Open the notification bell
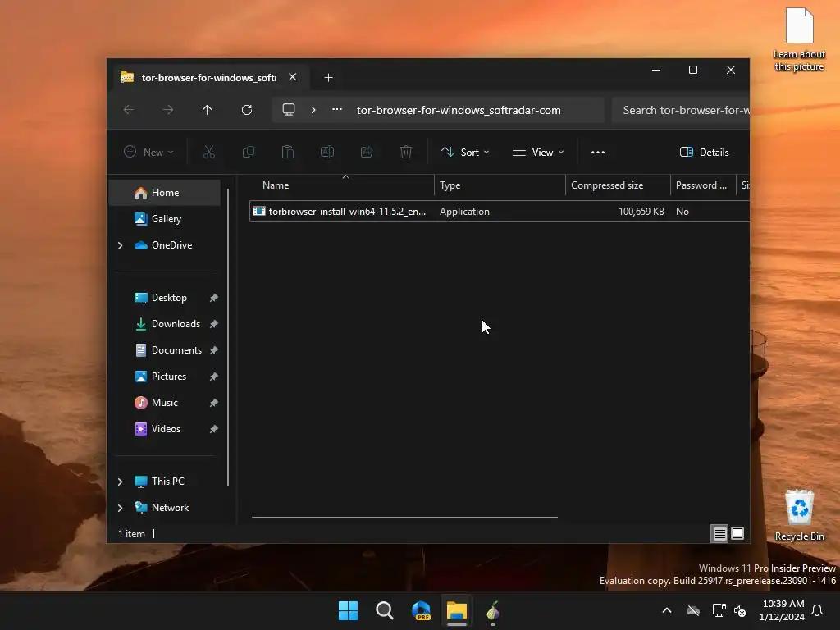 click(818, 610)
